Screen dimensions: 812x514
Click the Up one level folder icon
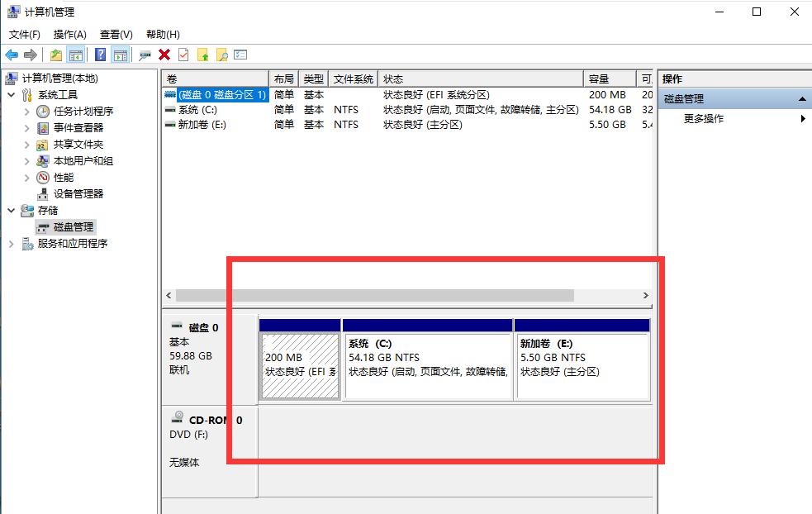[55, 55]
